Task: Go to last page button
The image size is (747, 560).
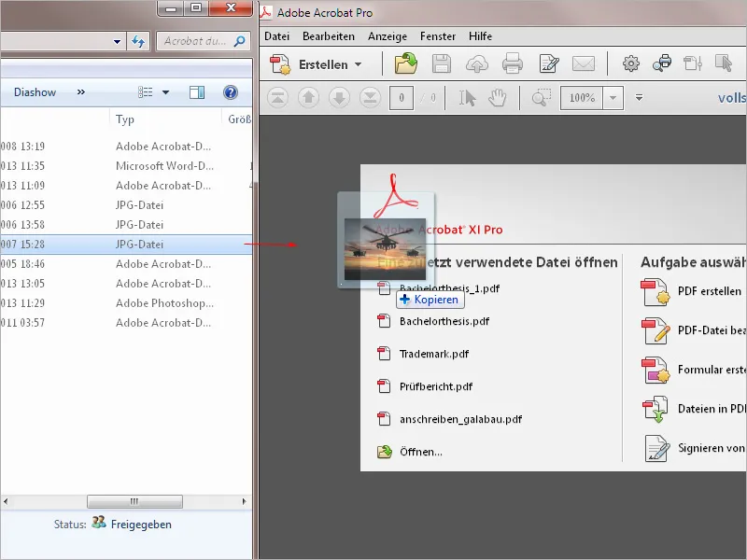Action: coord(370,98)
